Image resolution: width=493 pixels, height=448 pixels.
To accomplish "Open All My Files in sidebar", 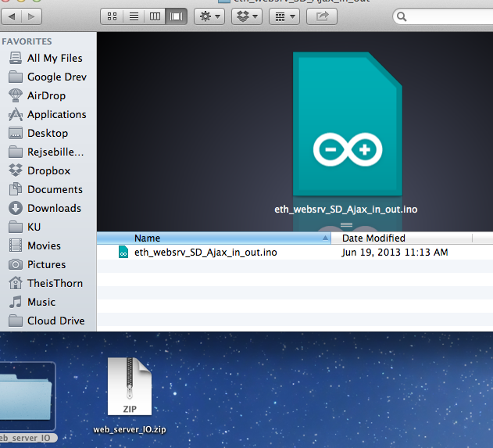I will point(46,58).
